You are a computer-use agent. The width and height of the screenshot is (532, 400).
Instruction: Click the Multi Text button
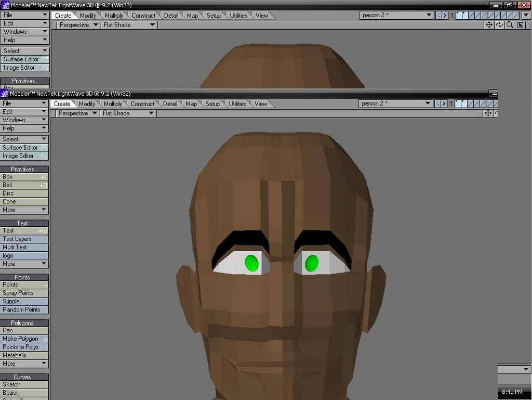pos(24,247)
